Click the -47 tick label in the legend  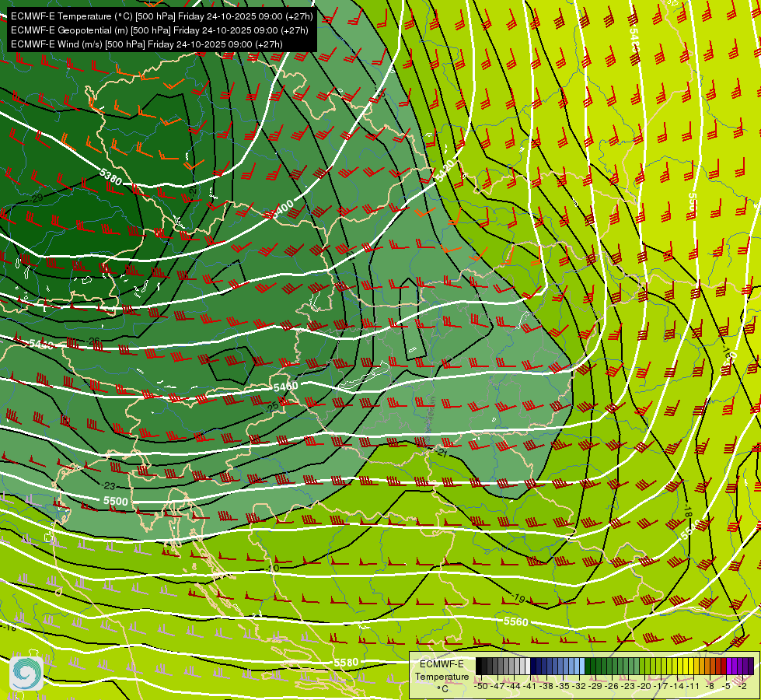click(x=497, y=687)
